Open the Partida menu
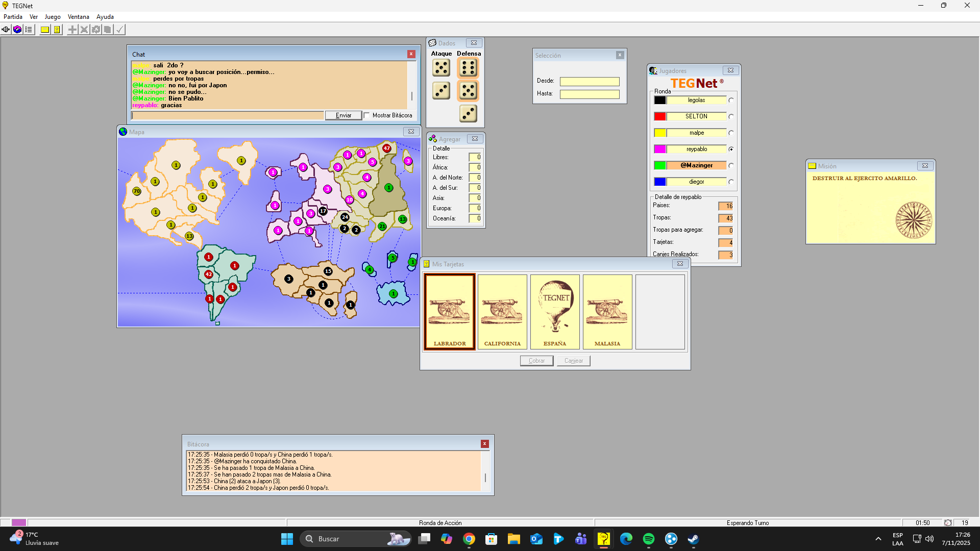Viewport: 980px width, 551px height. pos(13,17)
